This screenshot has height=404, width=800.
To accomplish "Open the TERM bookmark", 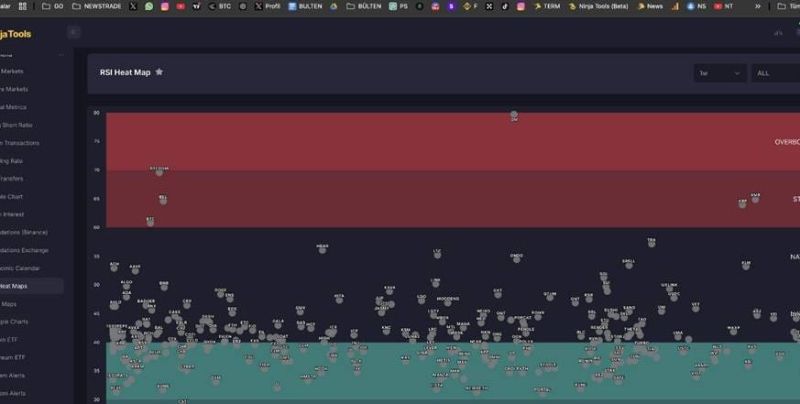I will (x=547, y=6).
